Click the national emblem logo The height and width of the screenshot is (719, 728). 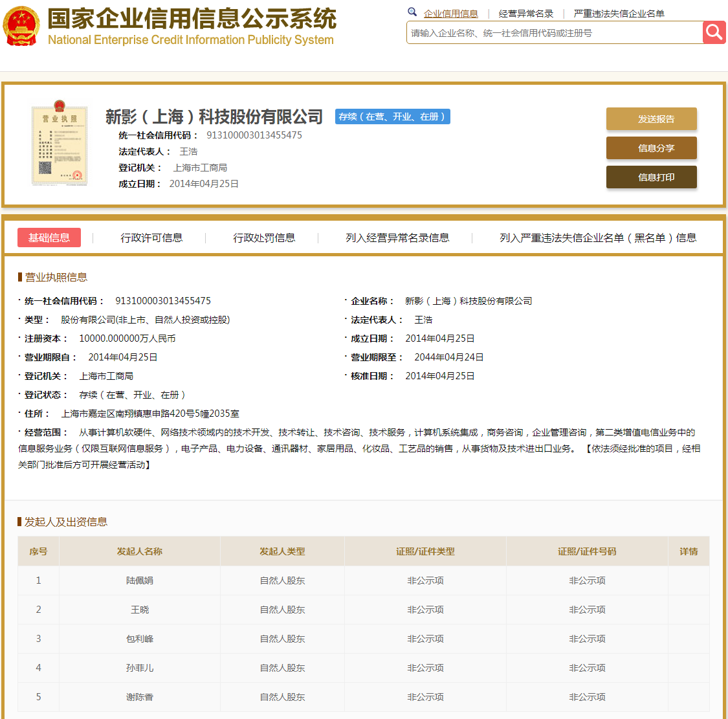tap(22, 26)
